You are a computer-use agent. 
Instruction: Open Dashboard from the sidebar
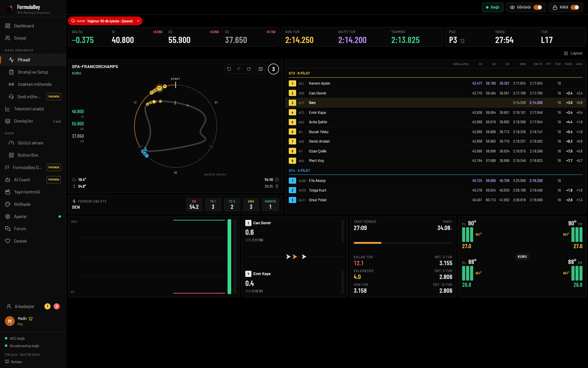point(33,26)
